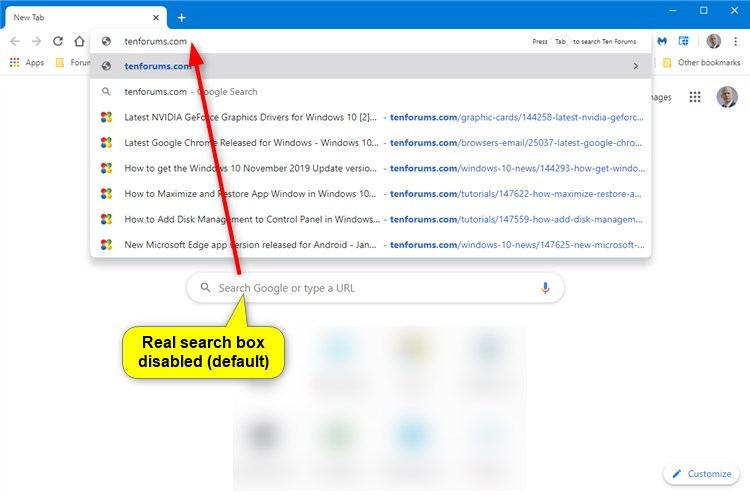Open a new tab with plus button
Viewport: 750px width, 495px height.
[181, 18]
